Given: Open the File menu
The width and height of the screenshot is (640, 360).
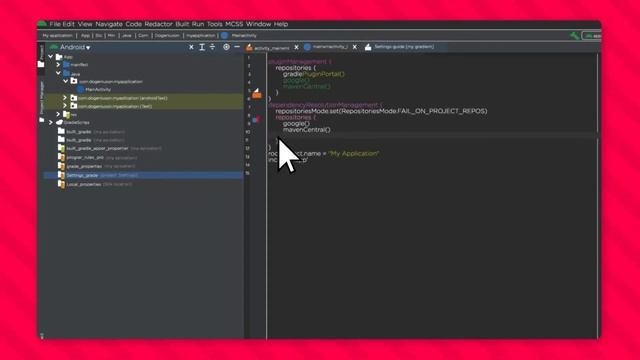Looking at the screenshot, I should click(55, 24).
